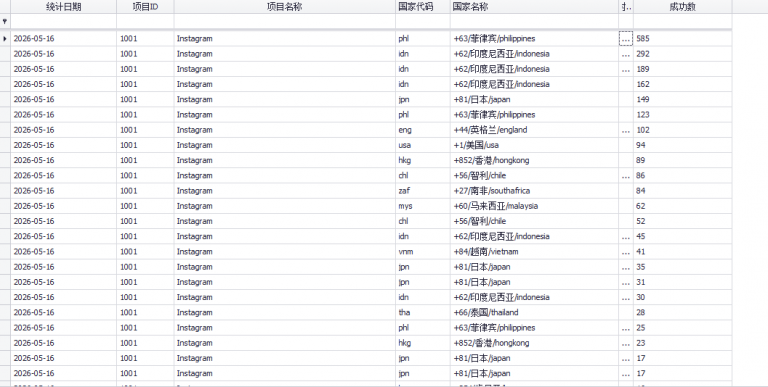Click the date cell in the 84 southafrica row
This screenshot has height=387, width=768.
64,191
